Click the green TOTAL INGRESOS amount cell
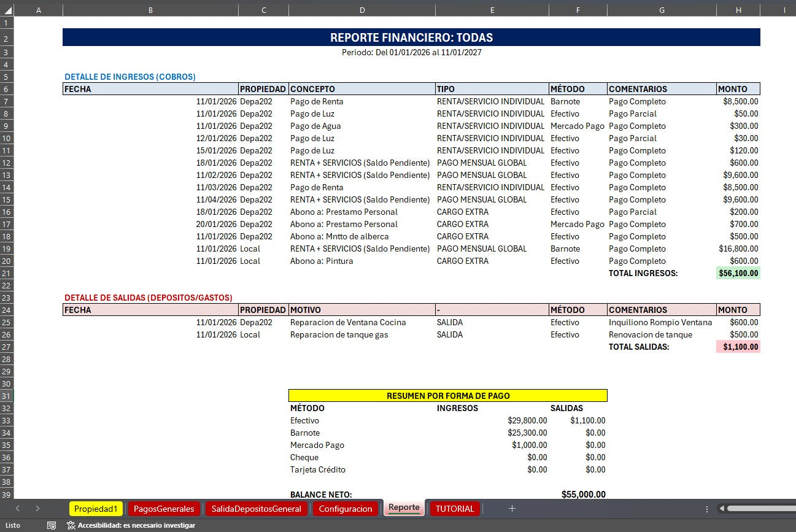 tap(738, 273)
